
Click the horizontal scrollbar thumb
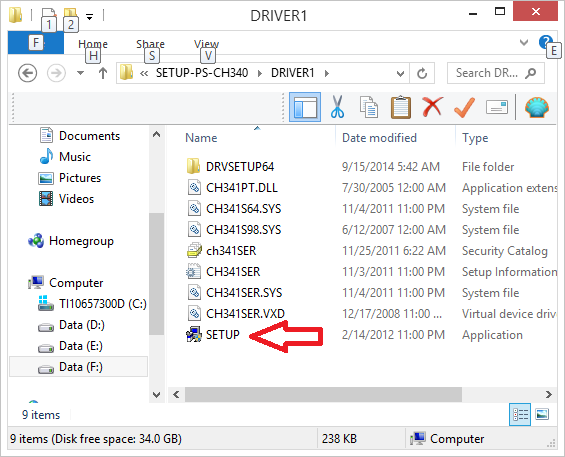point(323,394)
